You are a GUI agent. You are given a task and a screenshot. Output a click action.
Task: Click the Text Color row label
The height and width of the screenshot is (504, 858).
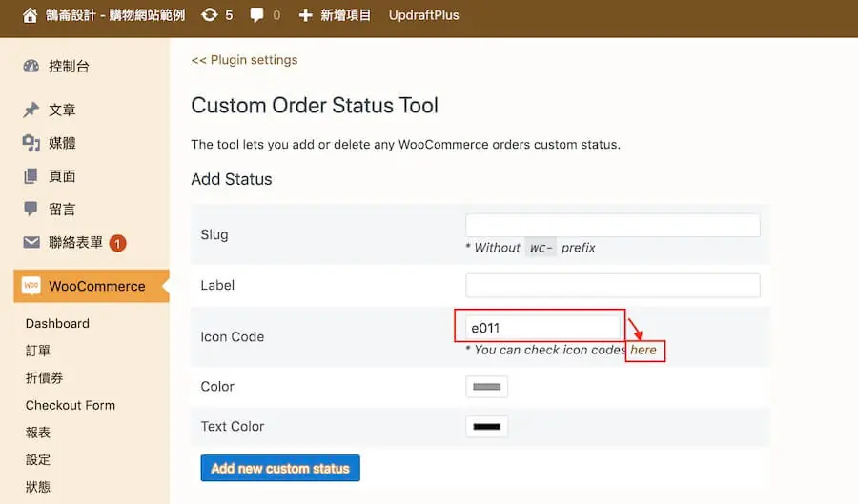pyautogui.click(x=232, y=427)
